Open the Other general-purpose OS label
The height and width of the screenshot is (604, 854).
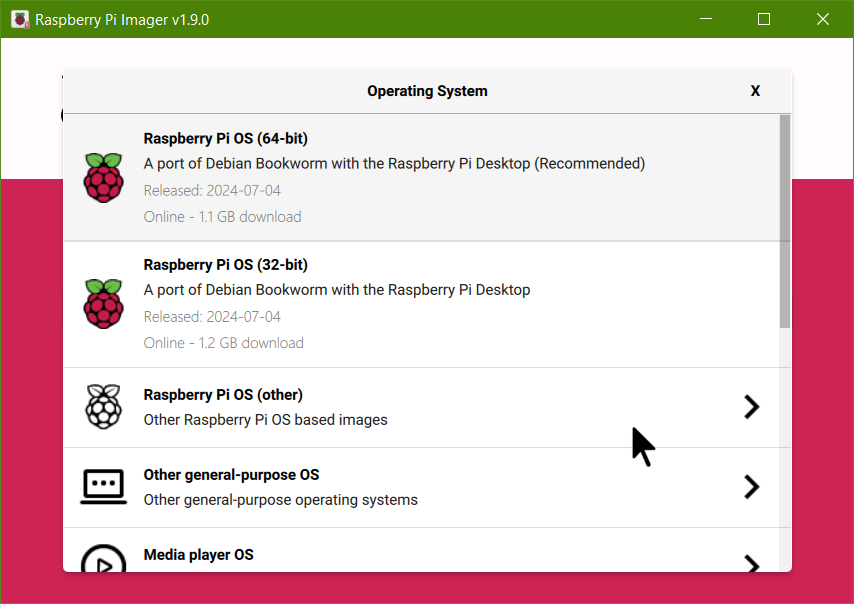click(x=231, y=475)
